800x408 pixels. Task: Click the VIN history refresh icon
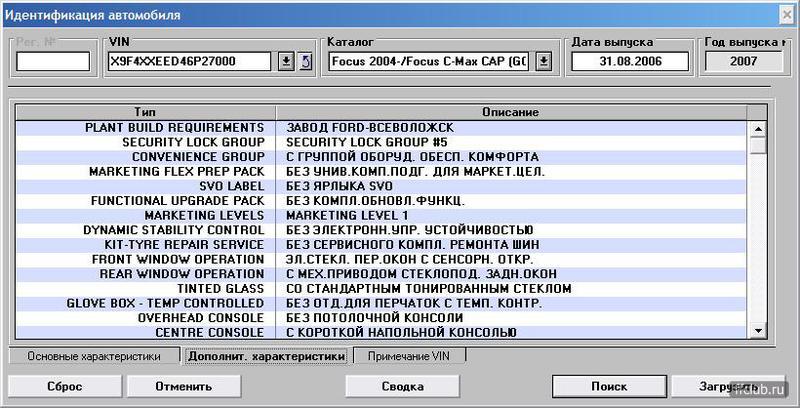pyautogui.click(x=305, y=62)
